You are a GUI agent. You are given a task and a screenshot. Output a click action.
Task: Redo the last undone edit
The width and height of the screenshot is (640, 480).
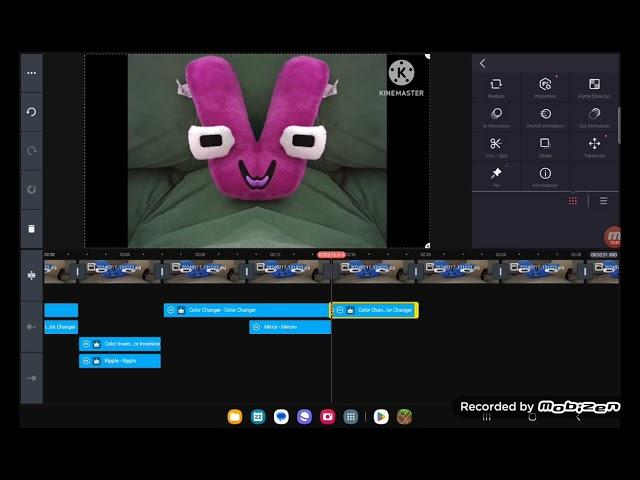point(31,151)
